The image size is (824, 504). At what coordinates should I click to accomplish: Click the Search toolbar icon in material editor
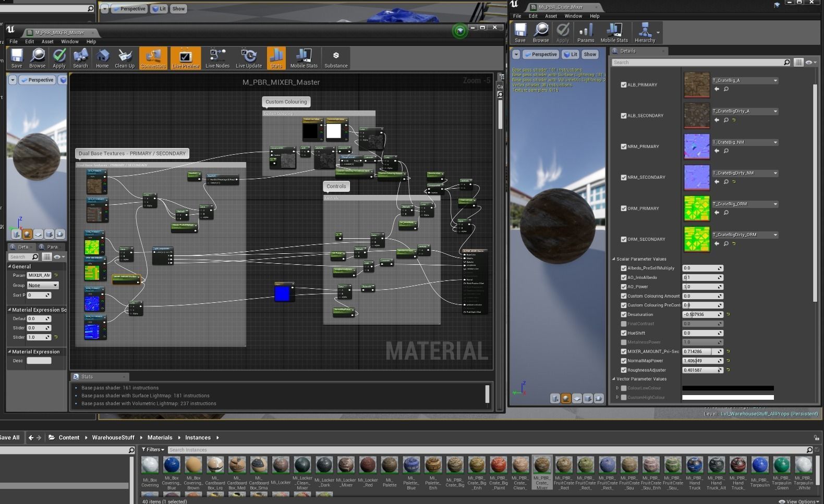pos(80,58)
